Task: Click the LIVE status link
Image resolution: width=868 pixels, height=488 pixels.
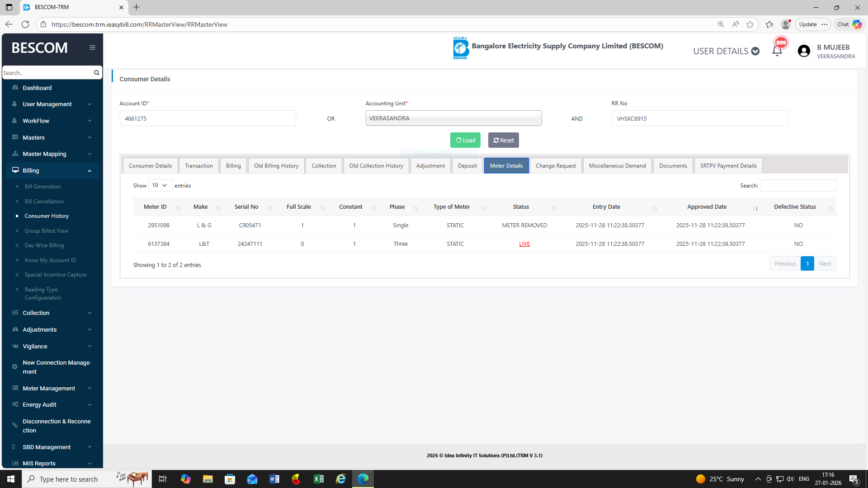Action: tap(524, 244)
